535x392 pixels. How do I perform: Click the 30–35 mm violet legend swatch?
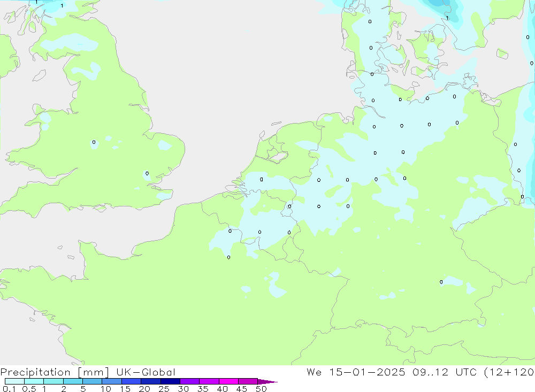point(189,381)
